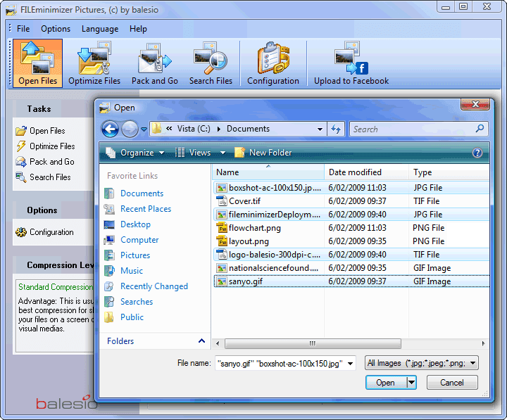
Task: Open the Language menu
Action: click(x=100, y=29)
